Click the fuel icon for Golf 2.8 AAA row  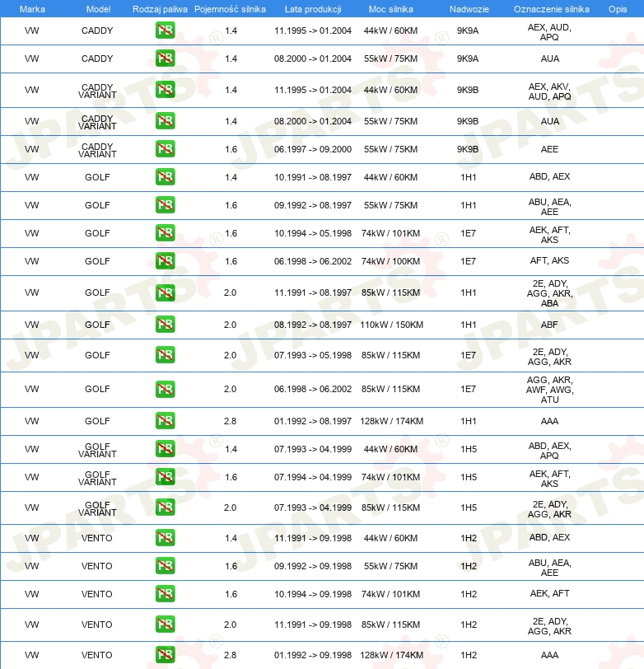pyautogui.click(x=165, y=421)
